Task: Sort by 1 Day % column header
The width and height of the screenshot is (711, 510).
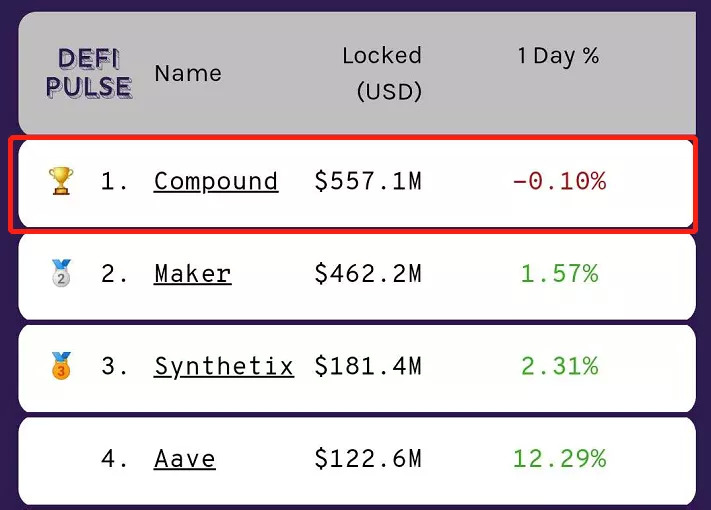Action: [x=558, y=56]
